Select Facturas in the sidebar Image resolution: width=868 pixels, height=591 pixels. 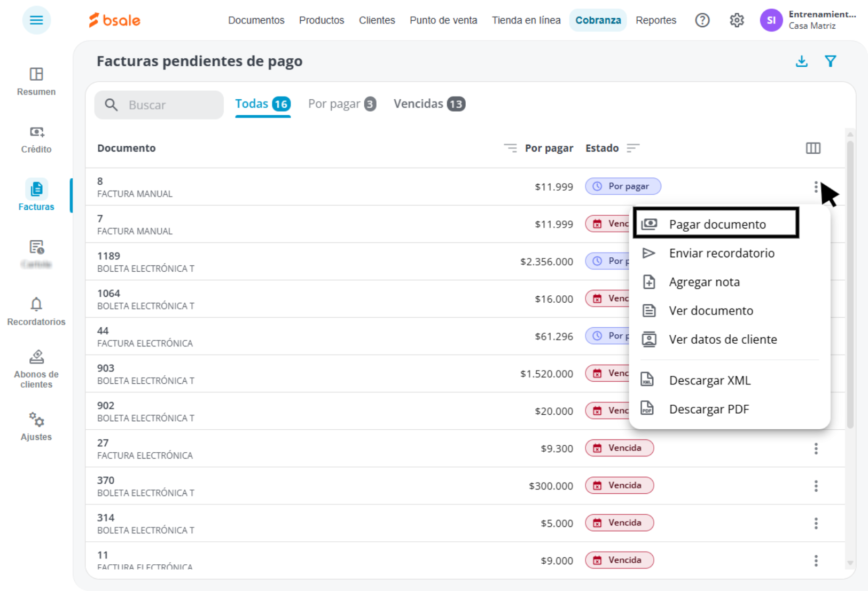click(36, 195)
